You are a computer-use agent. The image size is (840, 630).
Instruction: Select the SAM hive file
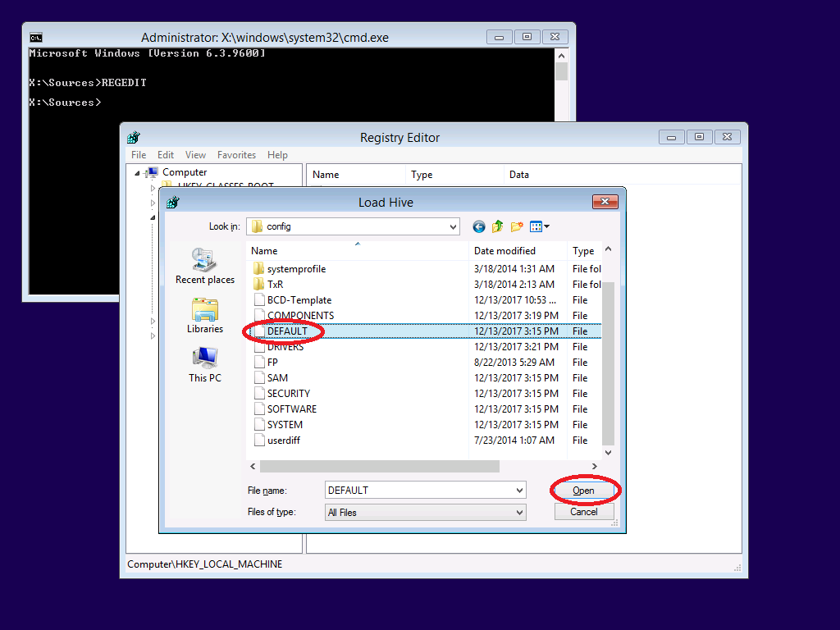click(277, 378)
